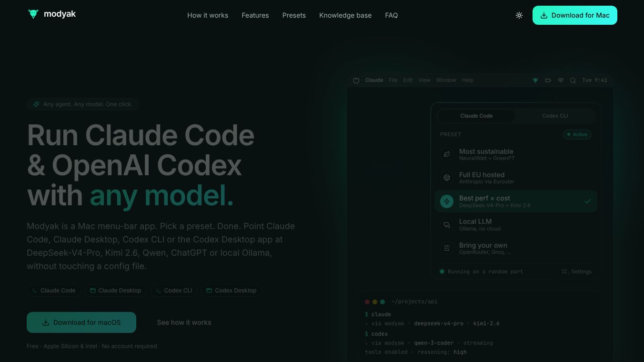Select the Full EU hosted preset

pyautogui.click(x=516, y=178)
